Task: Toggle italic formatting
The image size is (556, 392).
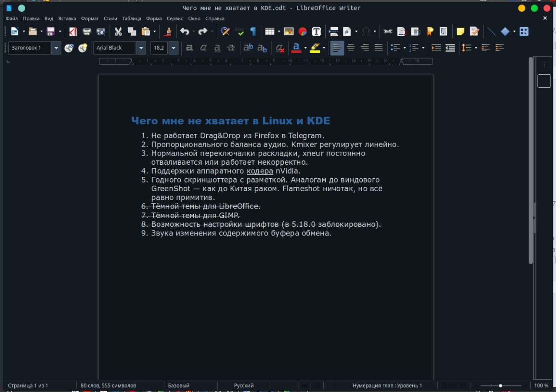Action: coord(203,48)
